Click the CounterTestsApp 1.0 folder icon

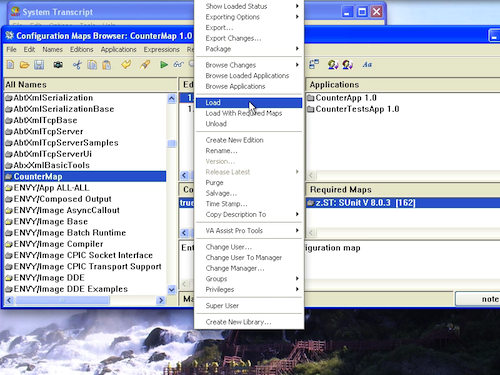311,109
